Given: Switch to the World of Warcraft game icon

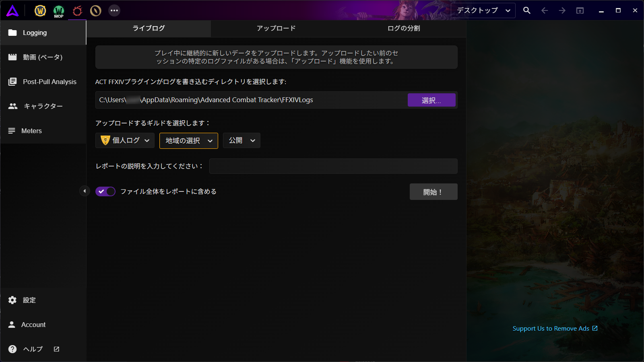Looking at the screenshot, I should [40, 11].
